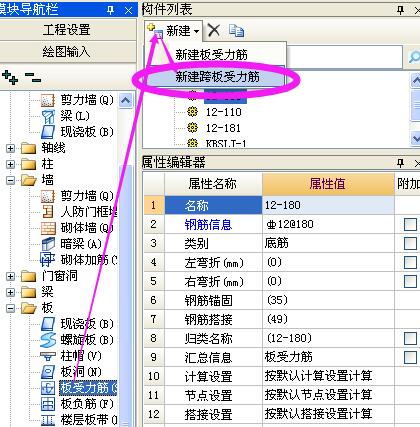Open the 新建 dropdown button

pyautogui.click(x=174, y=30)
